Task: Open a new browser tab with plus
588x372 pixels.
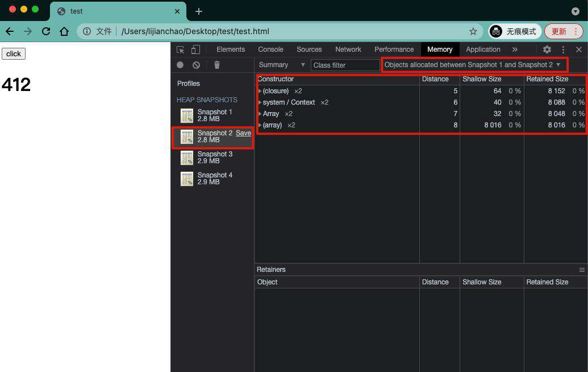Action: 199,11
